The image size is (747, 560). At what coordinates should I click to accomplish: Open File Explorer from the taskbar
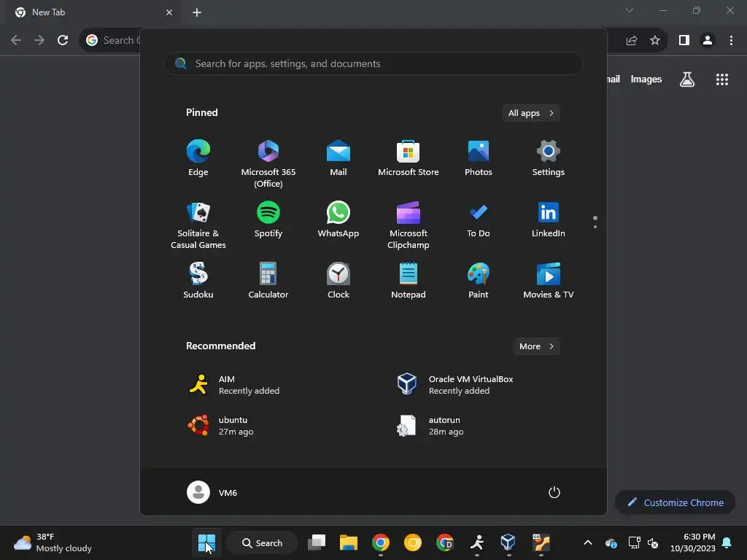point(348,542)
